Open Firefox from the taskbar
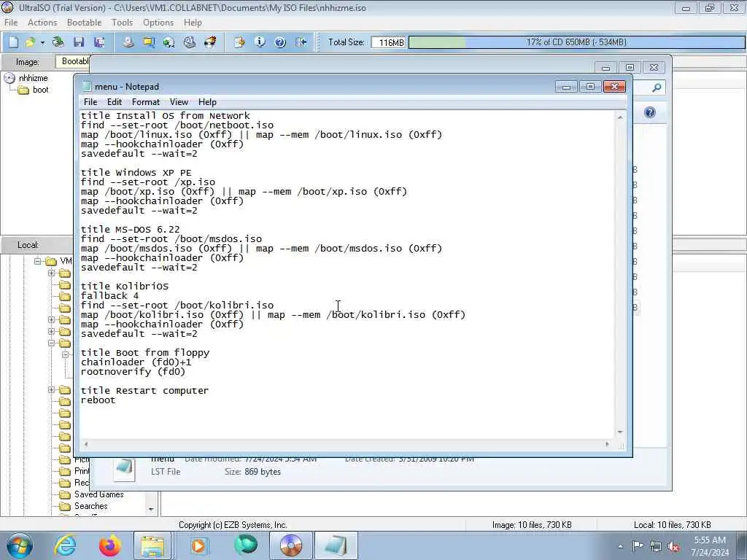This screenshot has width=747, height=560. 109,545
